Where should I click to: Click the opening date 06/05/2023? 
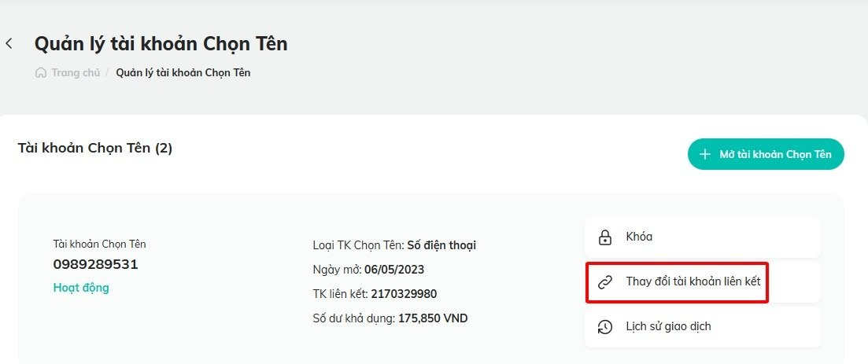(x=394, y=270)
